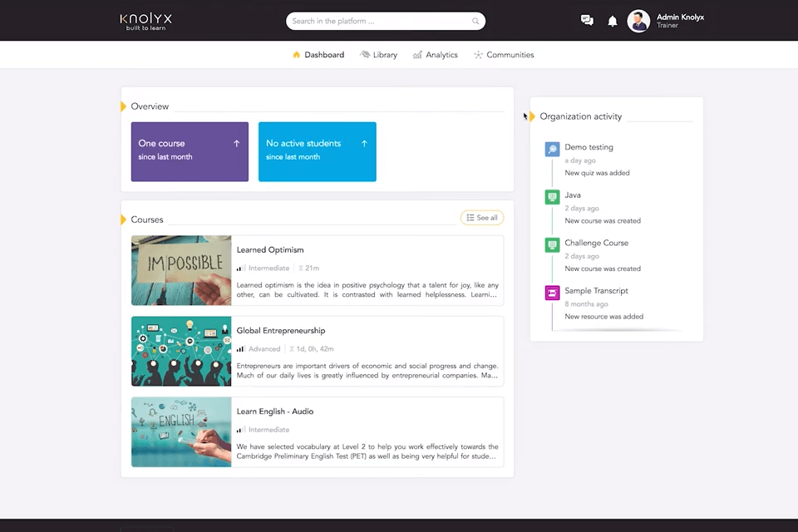Click the Dashboard home icon
798x532 pixels.
point(296,55)
